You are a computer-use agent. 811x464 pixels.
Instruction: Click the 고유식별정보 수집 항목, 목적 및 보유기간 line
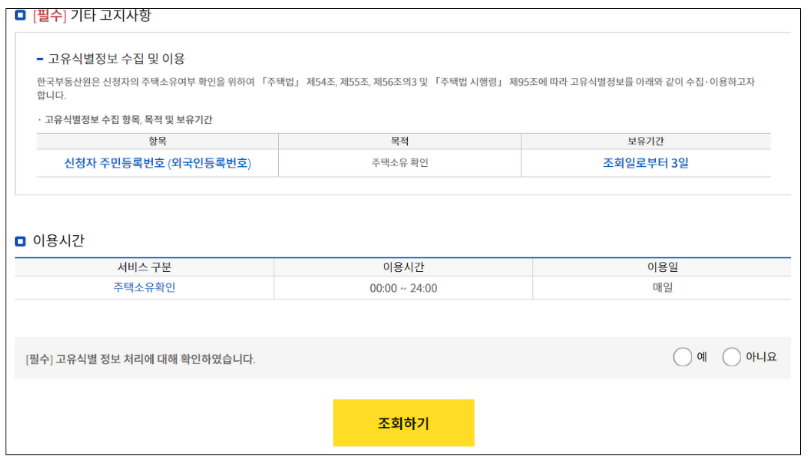pos(128,119)
